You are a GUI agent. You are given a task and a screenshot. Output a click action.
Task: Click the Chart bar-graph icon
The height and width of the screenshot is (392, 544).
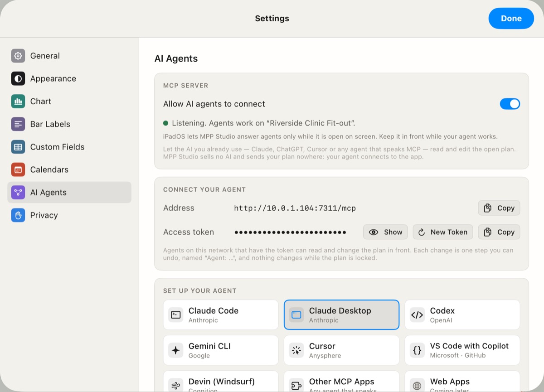coord(18,101)
